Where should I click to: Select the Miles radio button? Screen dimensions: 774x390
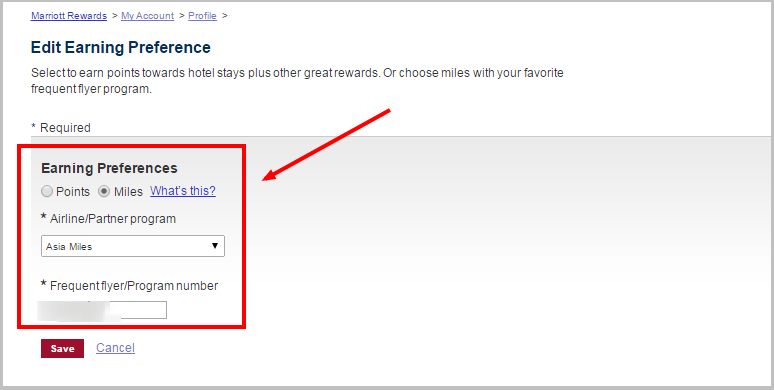point(104,192)
